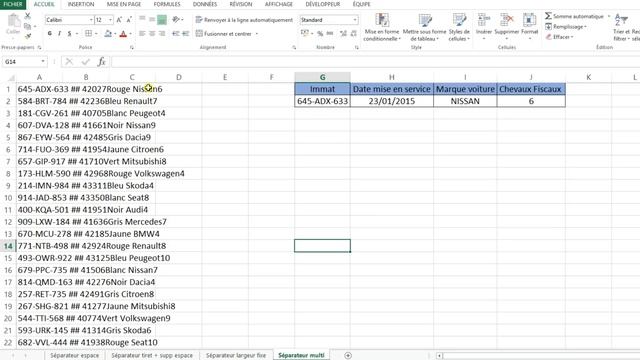Viewport: 640px width, 360px height.
Task: Switch to the MISE EN PAGE tab
Action: point(124,4)
